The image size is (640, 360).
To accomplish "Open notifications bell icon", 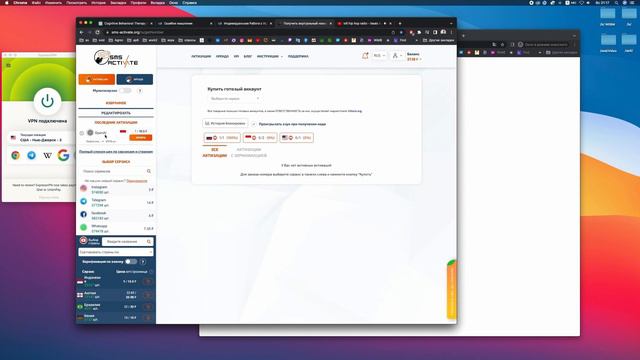I will pos(365,56).
